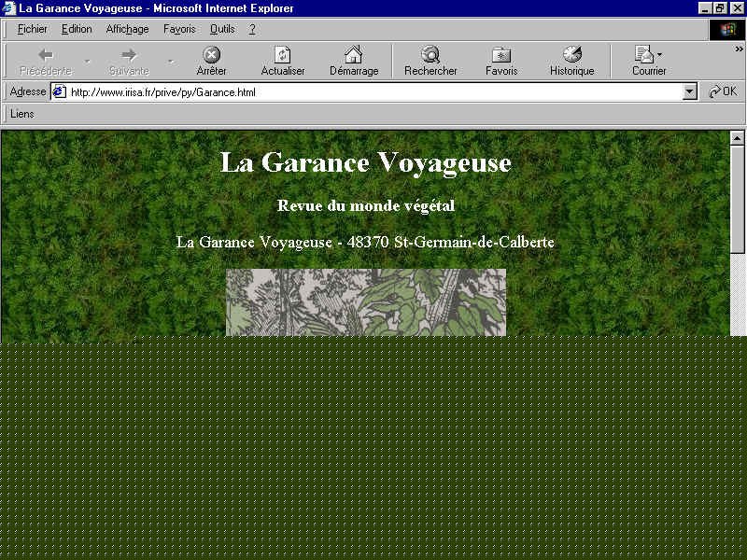Minimize the Internet Explorer window

point(705,8)
